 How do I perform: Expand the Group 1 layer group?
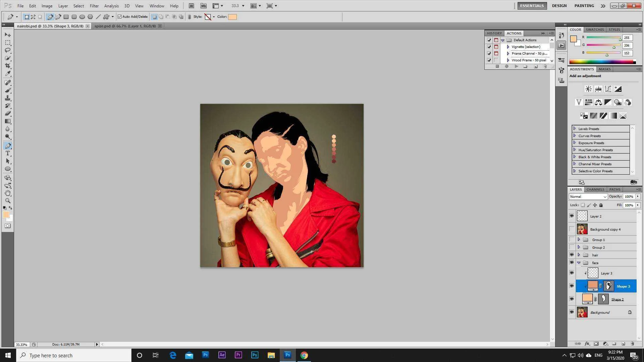click(579, 240)
